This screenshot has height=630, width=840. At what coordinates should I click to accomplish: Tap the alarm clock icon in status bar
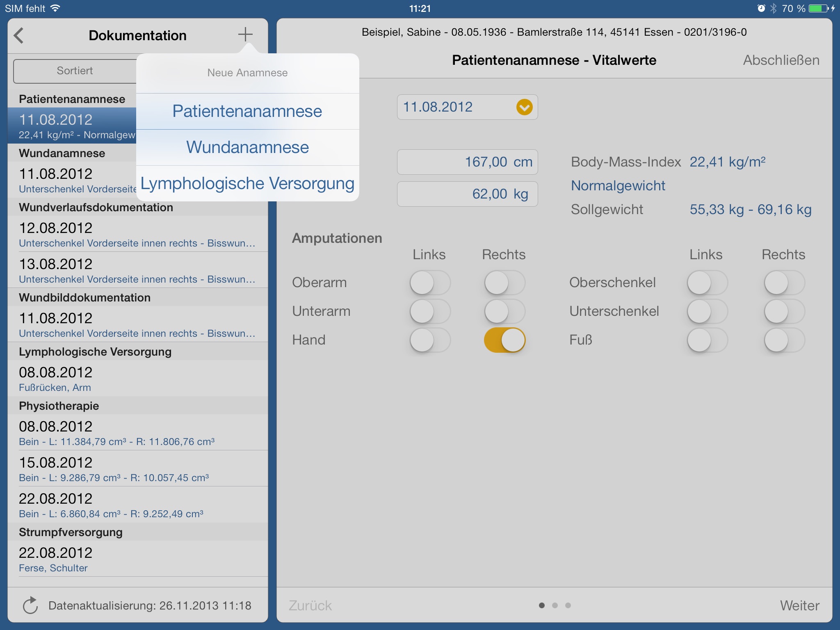[761, 8]
